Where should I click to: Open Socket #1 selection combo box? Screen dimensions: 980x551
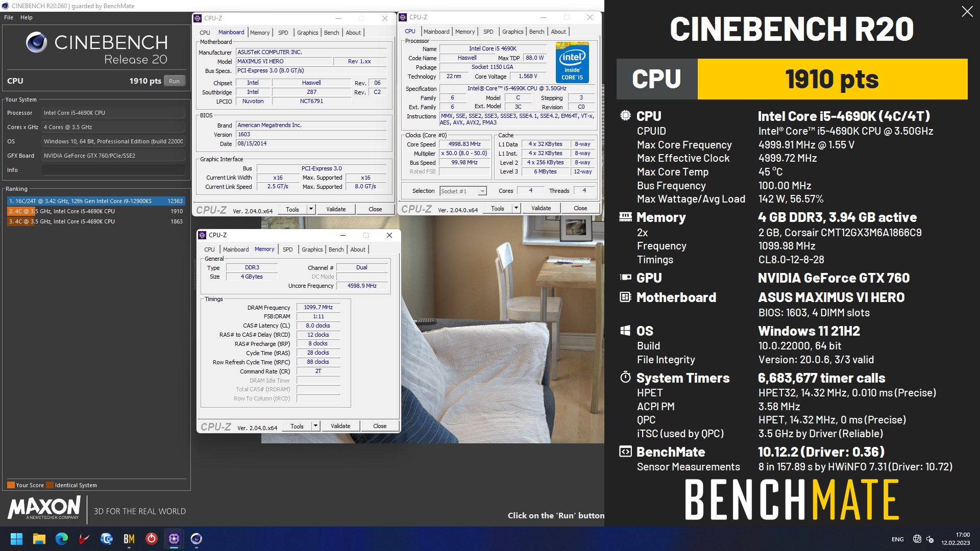click(x=463, y=191)
